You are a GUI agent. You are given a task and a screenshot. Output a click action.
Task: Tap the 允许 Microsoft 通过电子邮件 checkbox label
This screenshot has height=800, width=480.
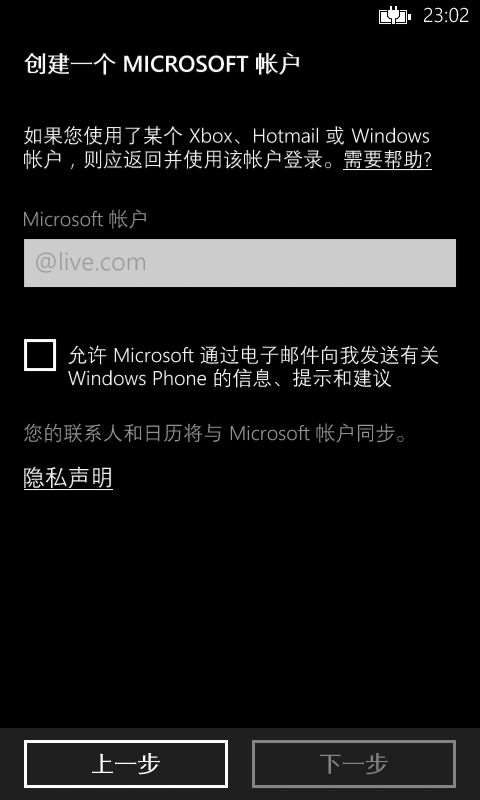(254, 366)
